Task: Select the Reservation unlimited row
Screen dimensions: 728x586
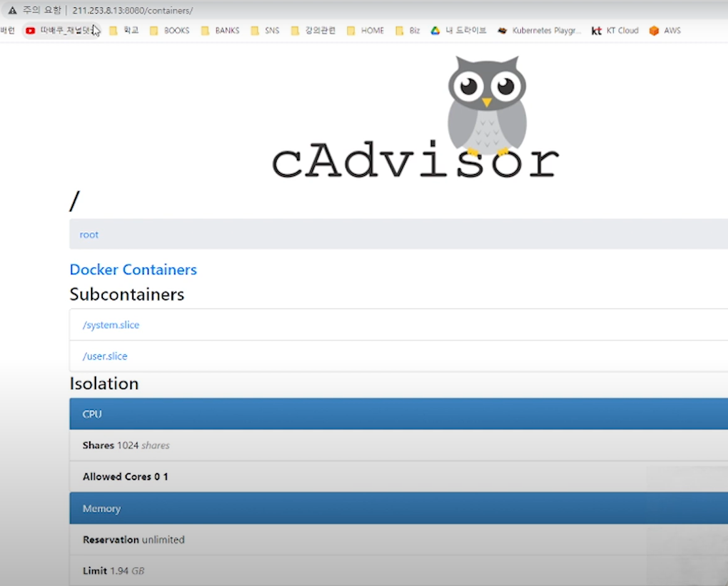Action: 399,540
